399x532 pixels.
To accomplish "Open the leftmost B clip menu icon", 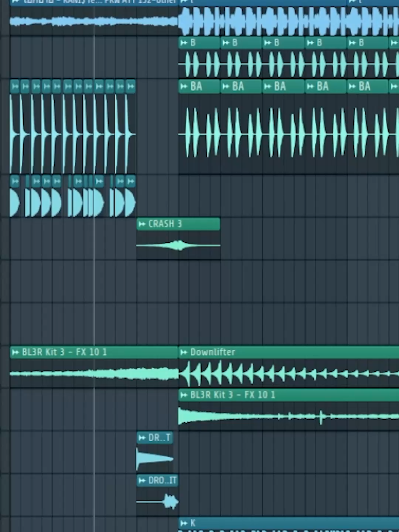I will [184, 43].
